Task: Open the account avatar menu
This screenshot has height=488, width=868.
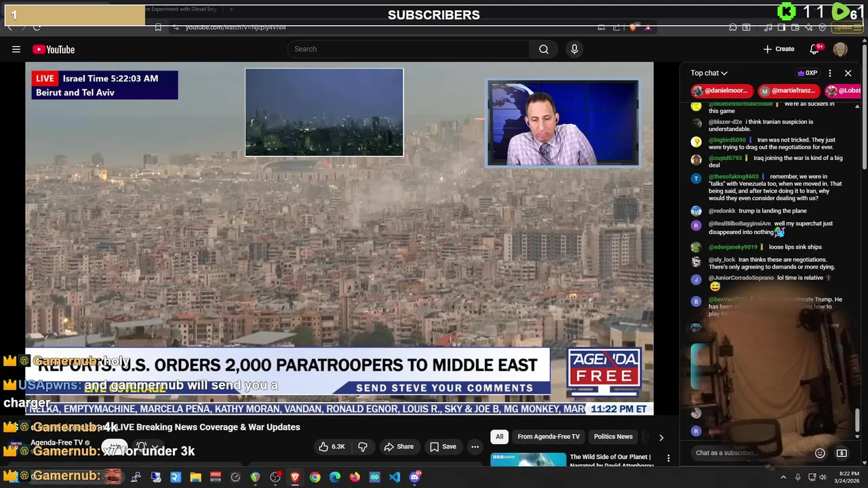Action: point(840,49)
